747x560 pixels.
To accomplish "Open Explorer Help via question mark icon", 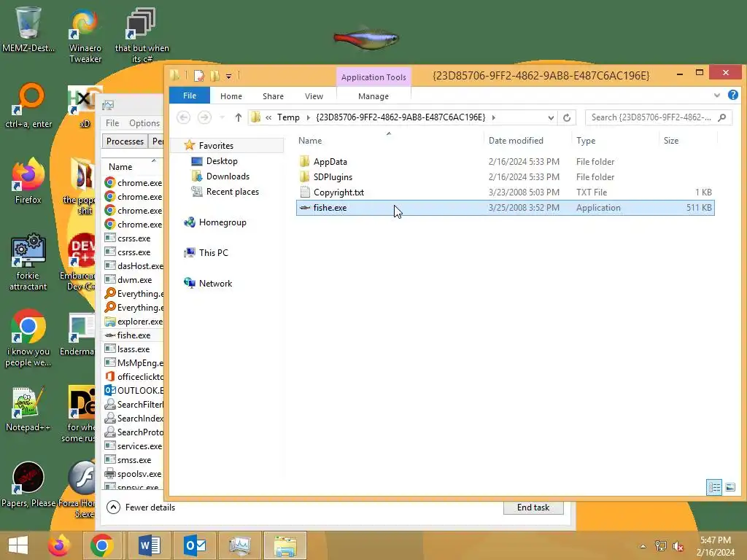I will tap(732, 96).
